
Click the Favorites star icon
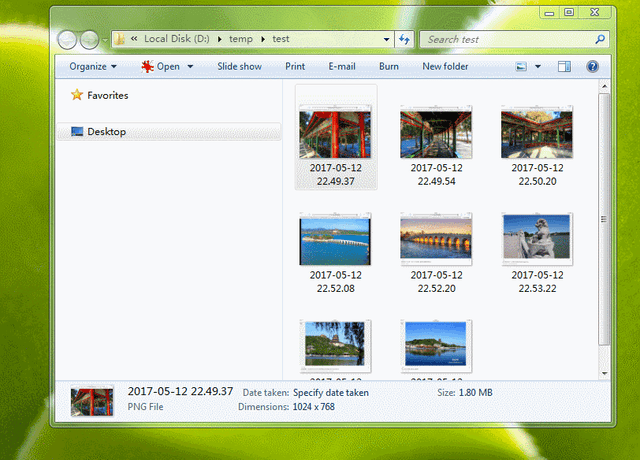[x=77, y=95]
